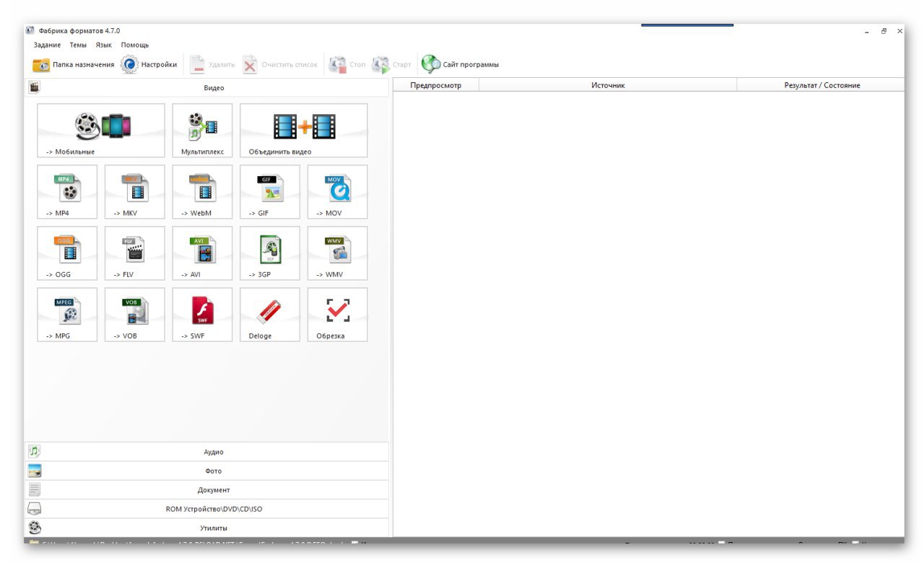Open the Помощь menu
Viewport: 924px width, 563px height.
pyautogui.click(x=135, y=45)
